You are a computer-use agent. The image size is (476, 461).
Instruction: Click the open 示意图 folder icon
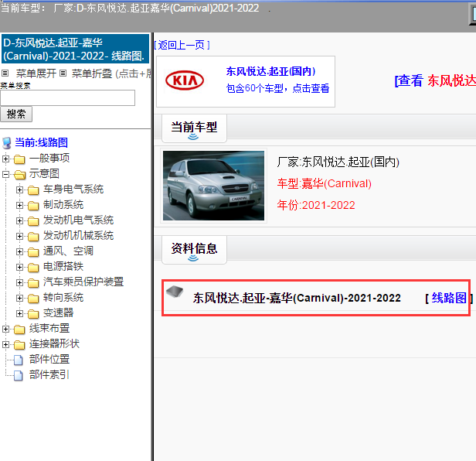(x=20, y=175)
